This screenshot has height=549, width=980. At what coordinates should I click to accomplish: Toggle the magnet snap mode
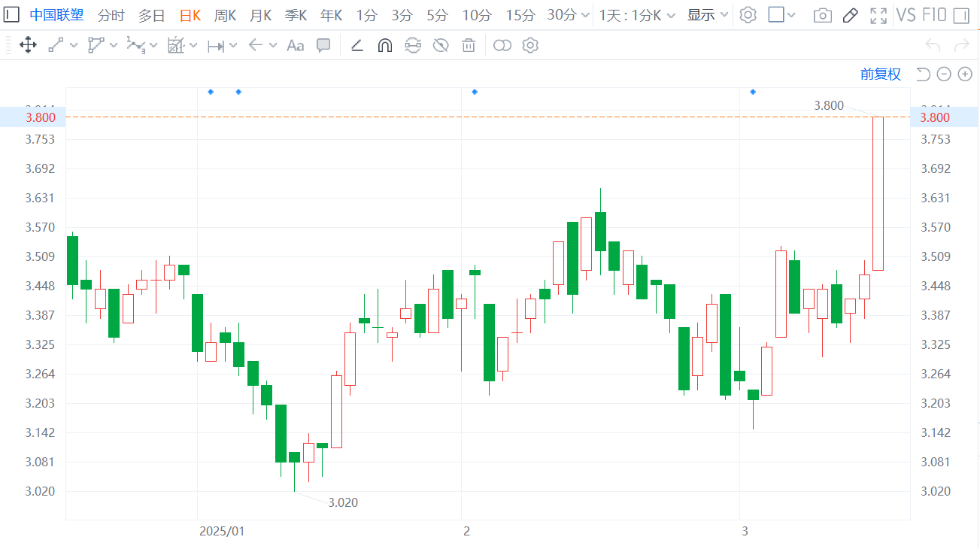pos(384,46)
